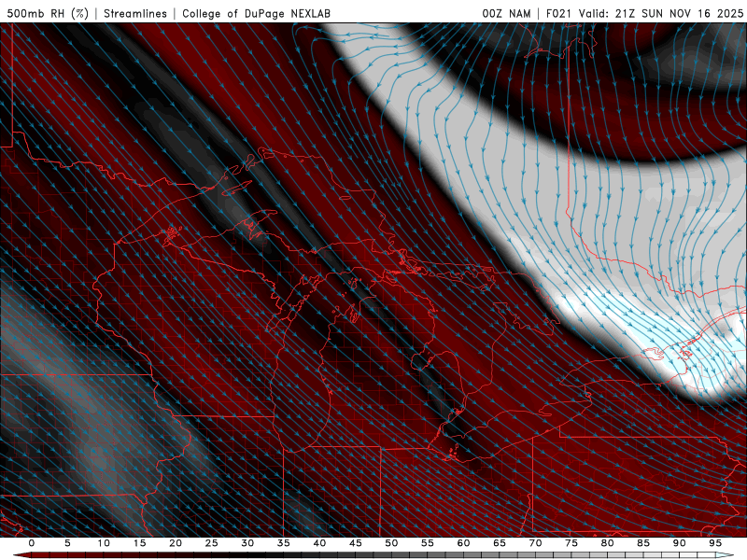
Task: Click the '80' label on the legend
Action: click(608, 543)
